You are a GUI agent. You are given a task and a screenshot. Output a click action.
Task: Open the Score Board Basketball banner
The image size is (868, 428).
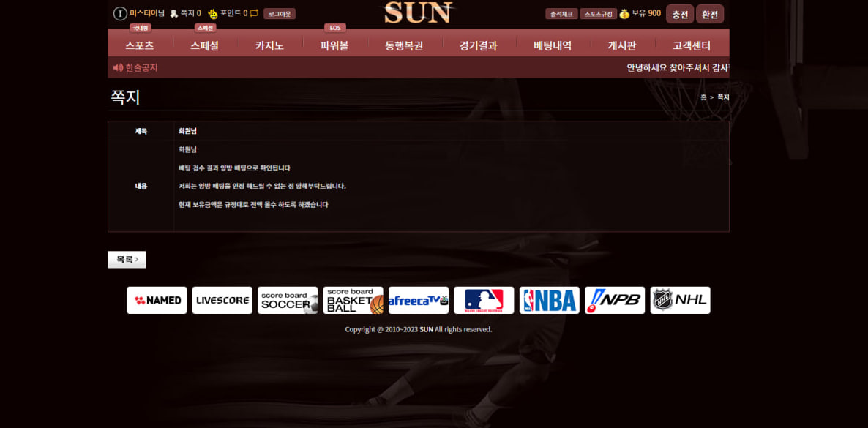[353, 300]
